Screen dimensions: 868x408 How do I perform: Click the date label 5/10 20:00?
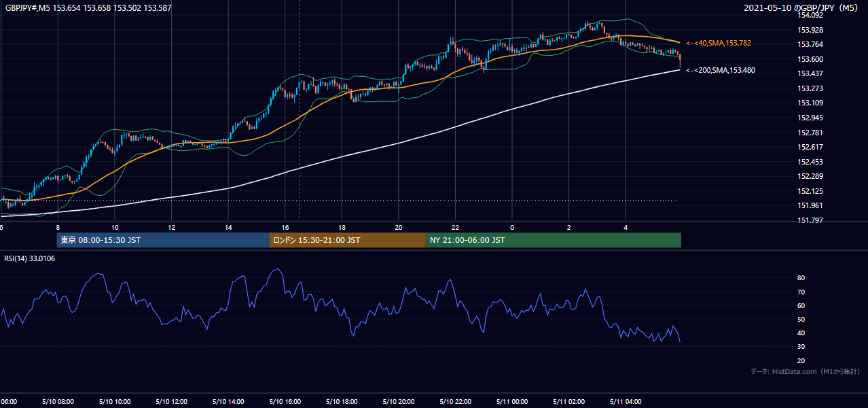pos(398,402)
